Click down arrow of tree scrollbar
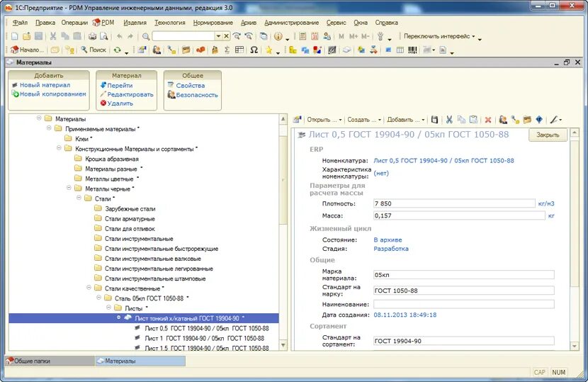This screenshot has width=588, height=382. [x=283, y=345]
